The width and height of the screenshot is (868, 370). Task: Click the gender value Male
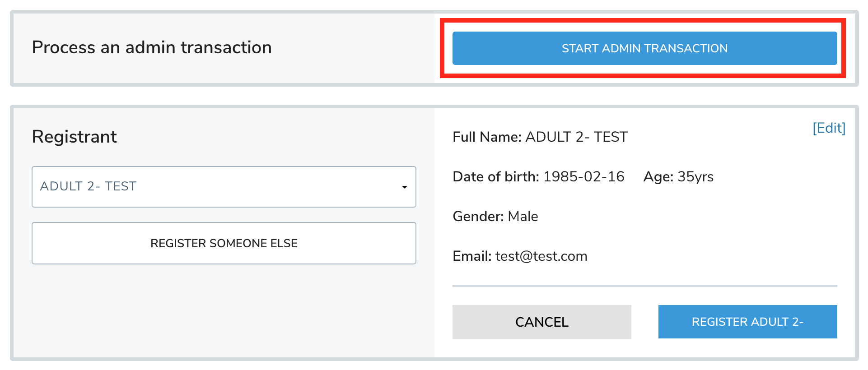(523, 217)
